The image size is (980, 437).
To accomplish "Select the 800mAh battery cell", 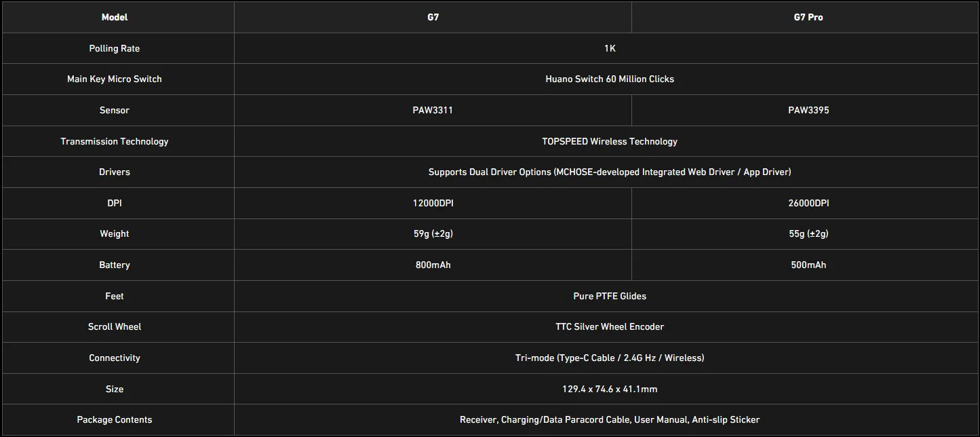I will pos(433,265).
